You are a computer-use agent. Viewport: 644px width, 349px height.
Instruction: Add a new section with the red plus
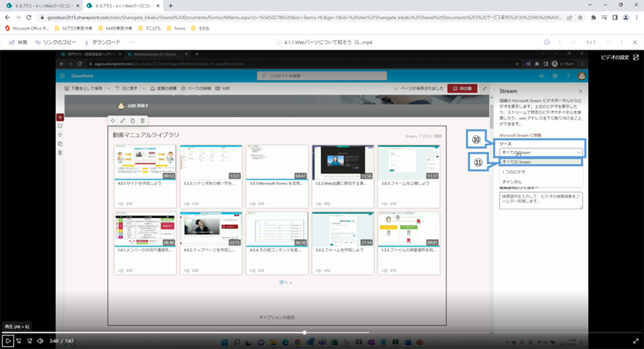(60, 117)
